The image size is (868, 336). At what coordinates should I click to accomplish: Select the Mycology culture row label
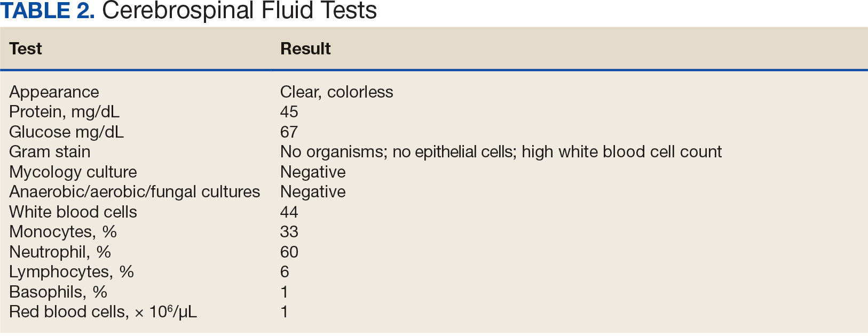73,172
